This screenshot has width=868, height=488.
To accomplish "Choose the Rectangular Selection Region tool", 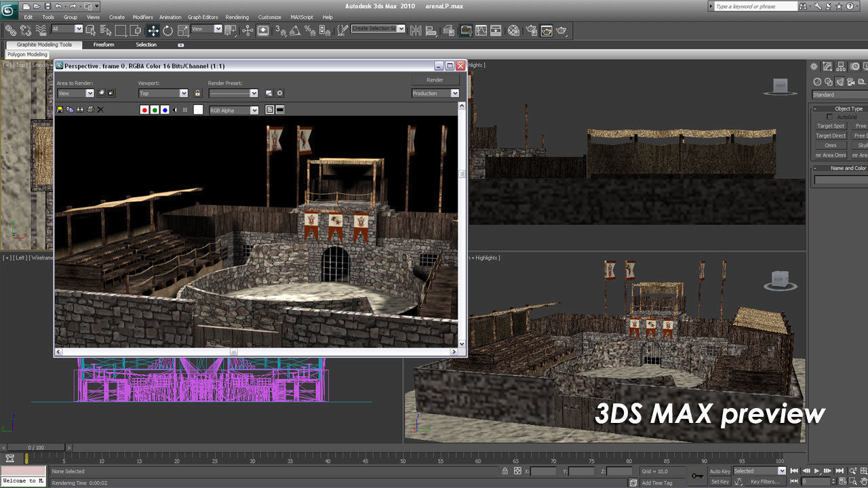I will coord(120,30).
